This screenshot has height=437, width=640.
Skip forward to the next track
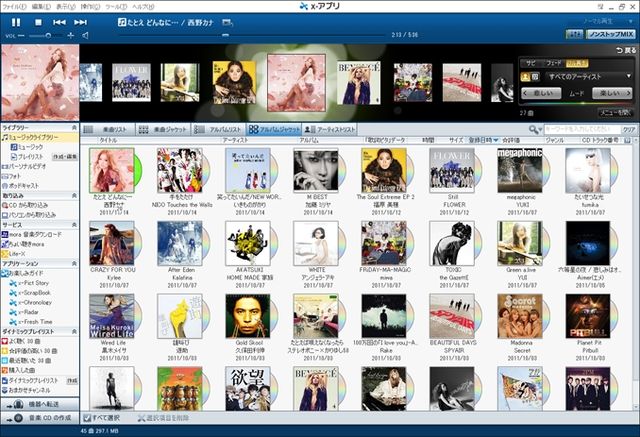pos(80,22)
